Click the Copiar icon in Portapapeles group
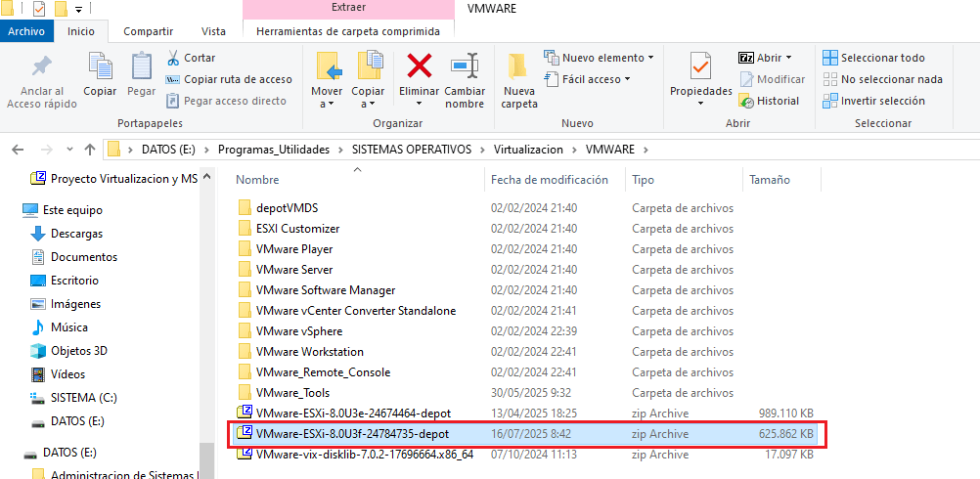Image resolution: width=980 pixels, height=479 pixels. 100,66
